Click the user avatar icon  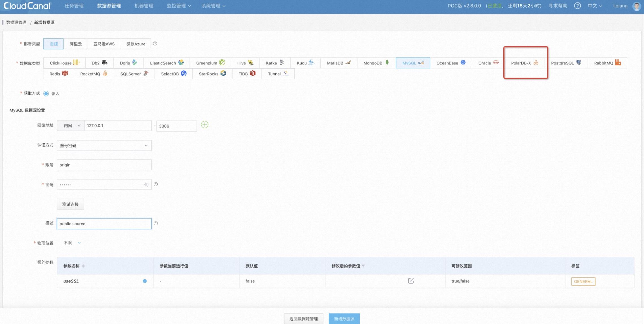pos(636,6)
